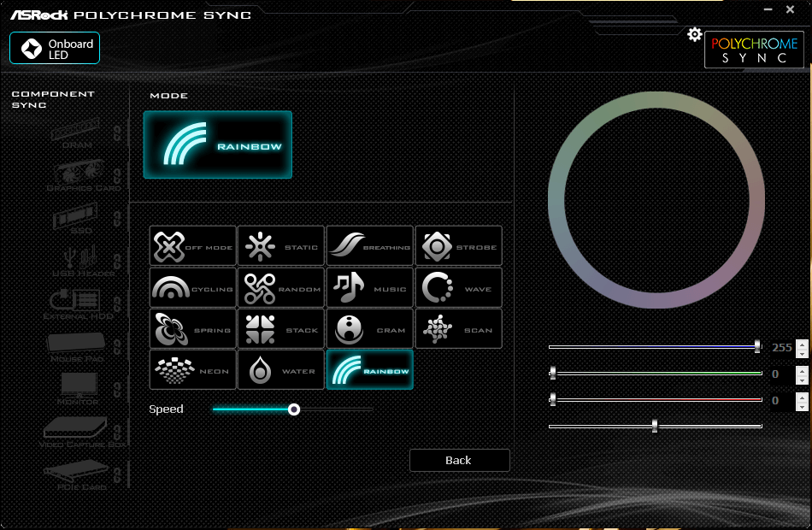Open the Onboard LED tab
The width and height of the screenshot is (812, 530).
[x=55, y=48]
